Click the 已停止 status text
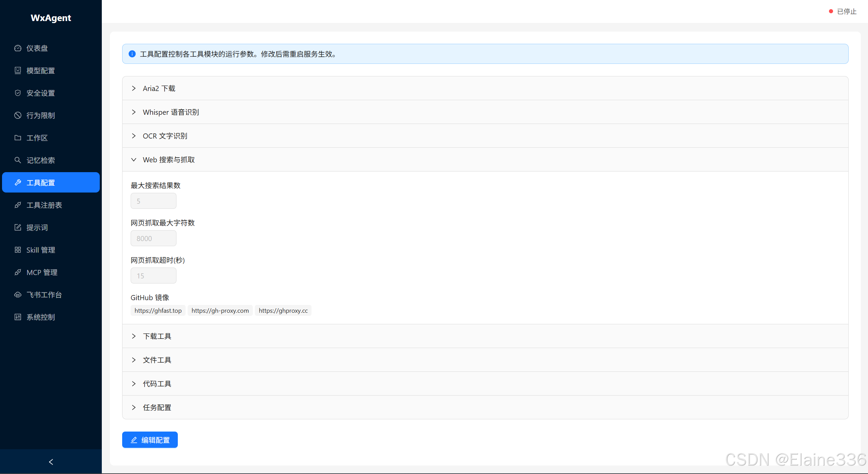 (847, 12)
